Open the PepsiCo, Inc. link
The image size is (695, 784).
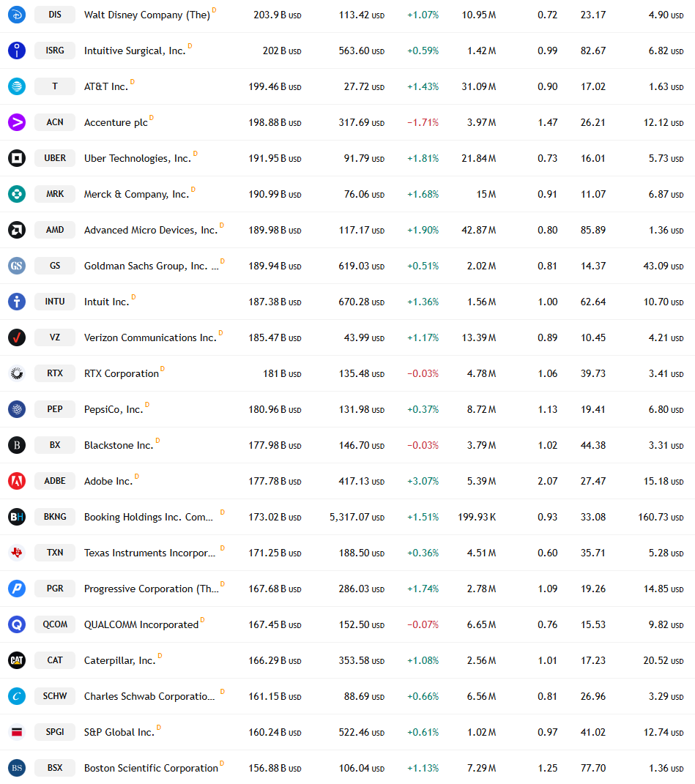point(114,409)
